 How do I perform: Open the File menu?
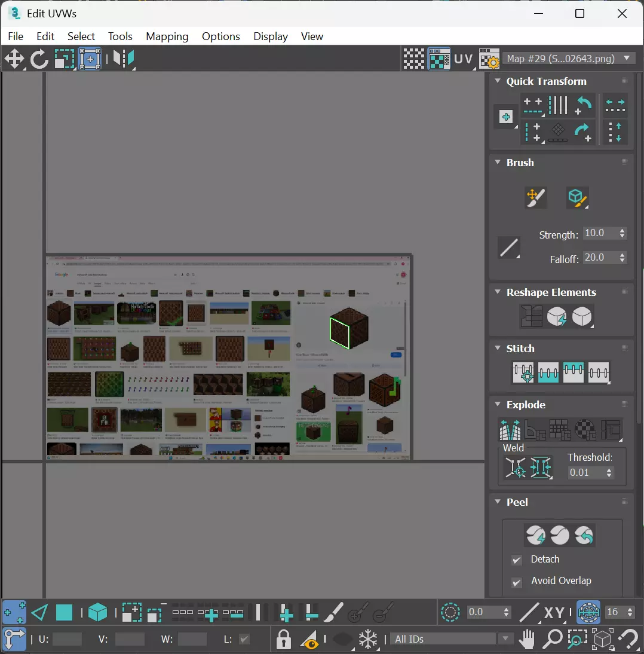[x=16, y=36]
